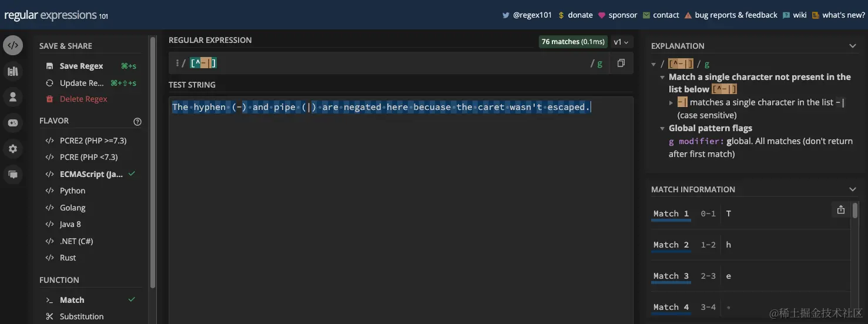
Task: Copy regex to clipboard icon
Action: click(x=621, y=63)
